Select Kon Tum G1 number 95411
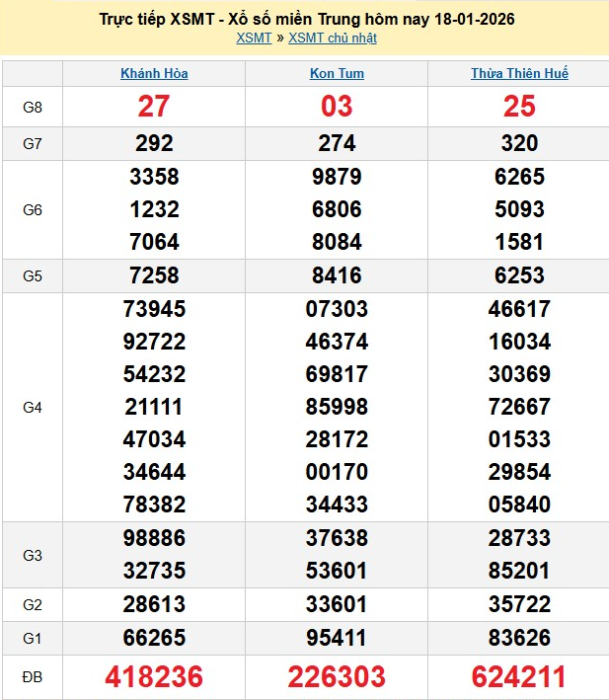 pyautogui.click(x=337, y=638)
